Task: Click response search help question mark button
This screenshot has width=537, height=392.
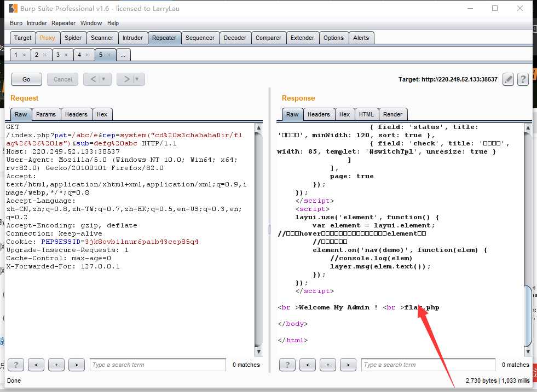Action: coord(287,365)
